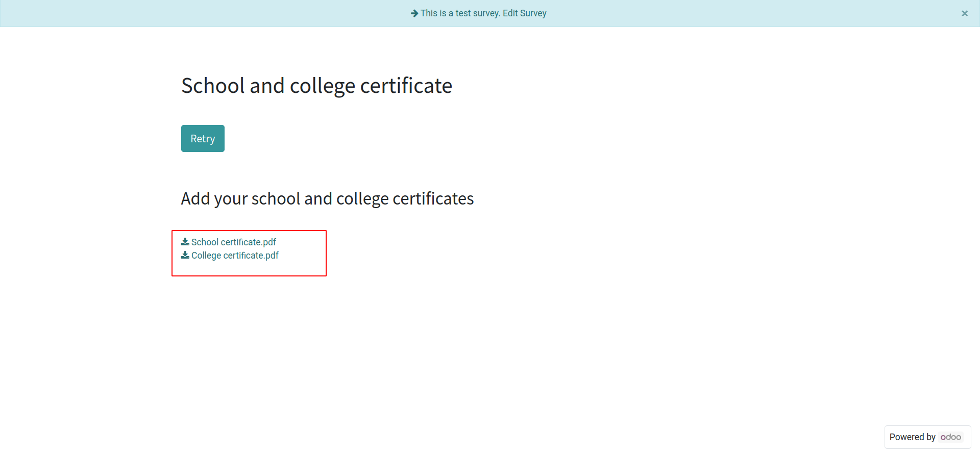Click the word 'certificates' in the question heading

tap(433, 198)
